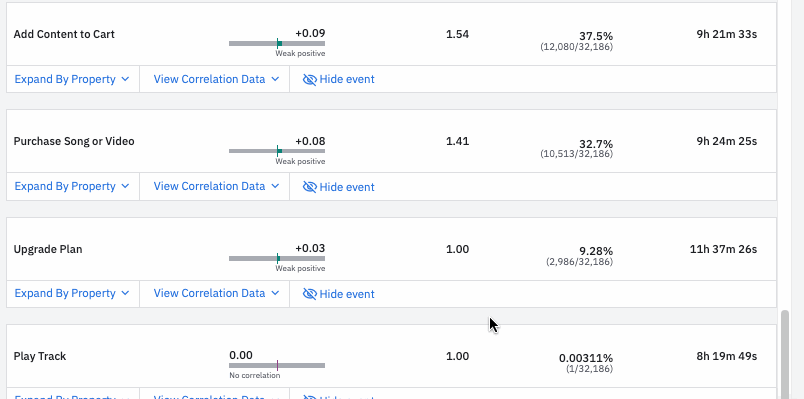Click the chevron next to Upgrade Plan's View Correlation Data
The image size is (804, 399).
click(275, 293)
